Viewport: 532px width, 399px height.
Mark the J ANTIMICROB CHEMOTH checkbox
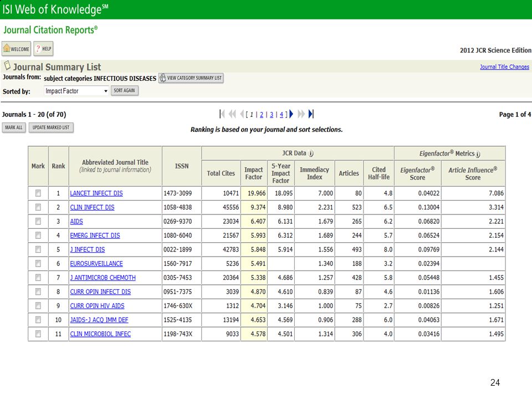38,278
